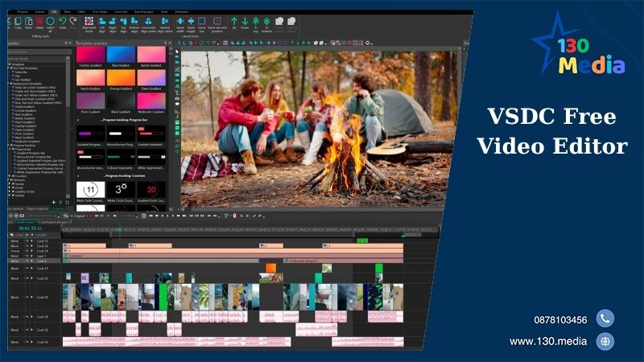The width and height of the screenshot is (644, 362).
Task: Click the play button under preview
Action: coord(173,216)
